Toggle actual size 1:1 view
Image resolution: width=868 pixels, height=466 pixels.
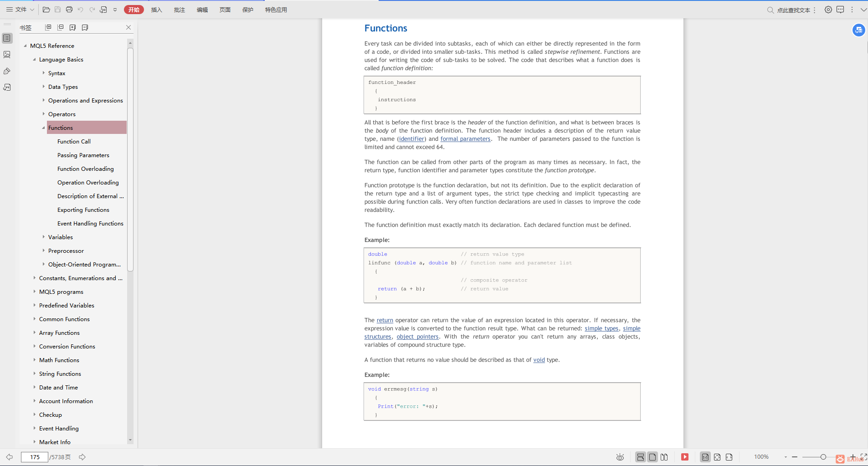click(x=705, y=457)
